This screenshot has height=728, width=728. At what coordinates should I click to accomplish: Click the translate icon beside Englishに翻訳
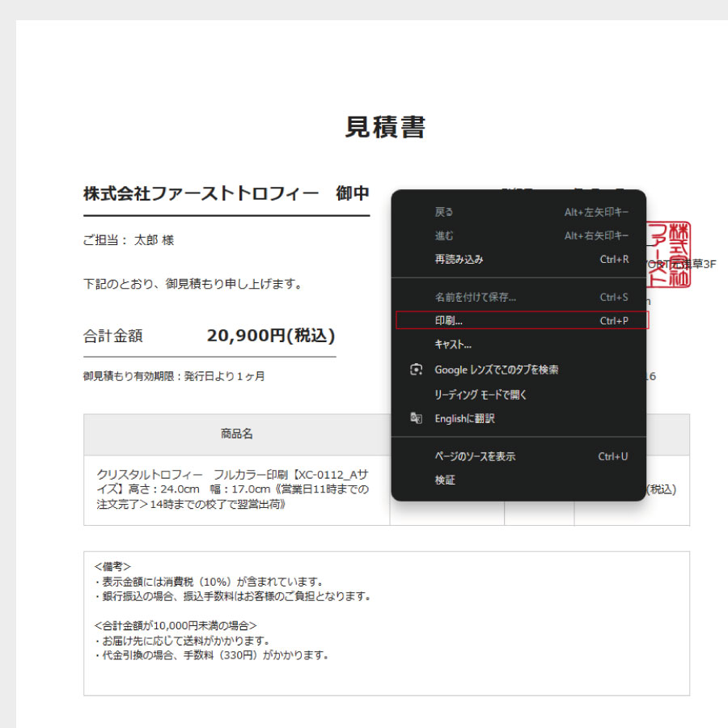point(417,418)
